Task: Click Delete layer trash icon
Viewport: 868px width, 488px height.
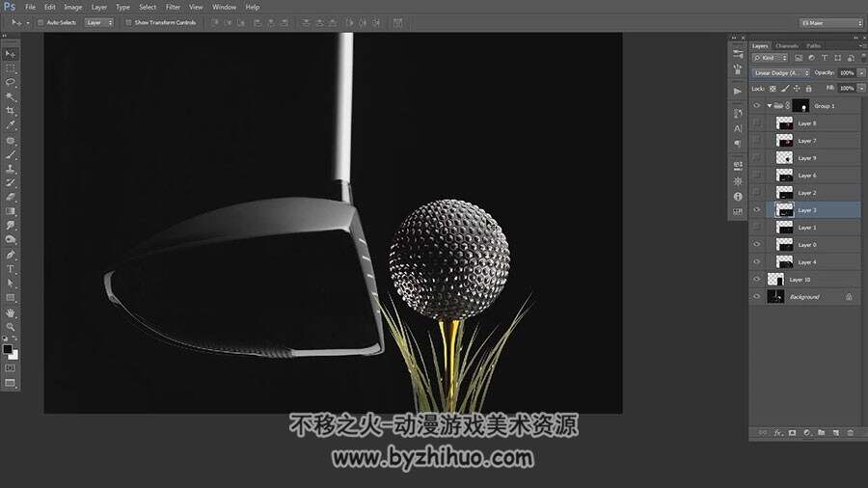Action: coord(851,433)
